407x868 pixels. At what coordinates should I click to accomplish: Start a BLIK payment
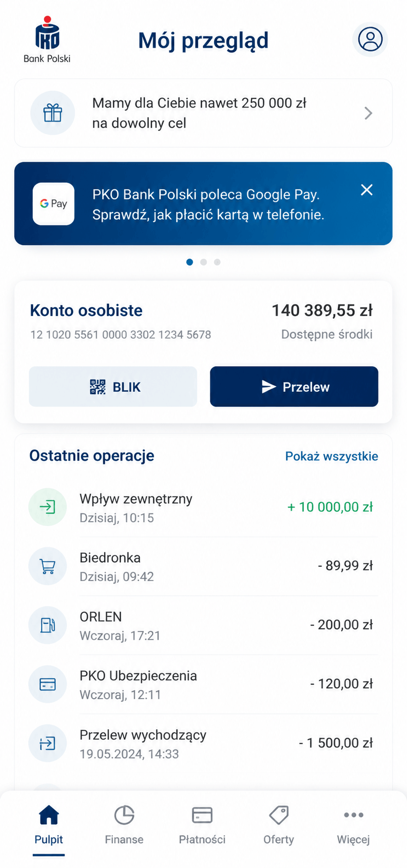(x=113, y=387)
